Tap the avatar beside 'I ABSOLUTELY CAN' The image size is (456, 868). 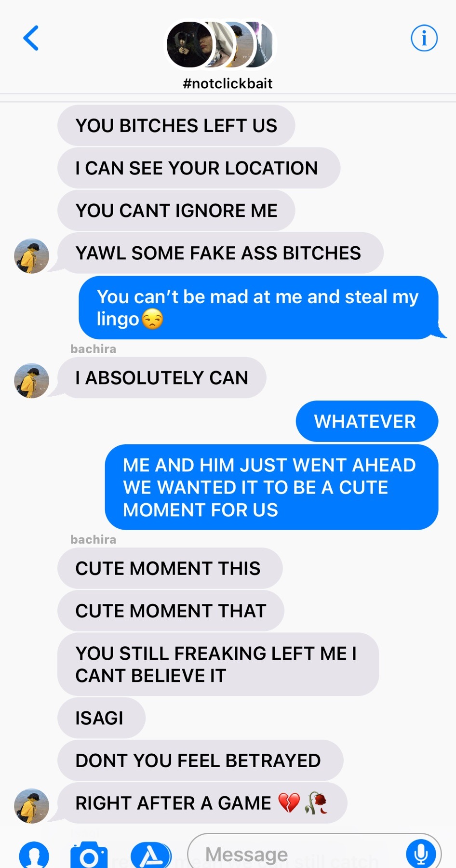(x=31, y=380)
